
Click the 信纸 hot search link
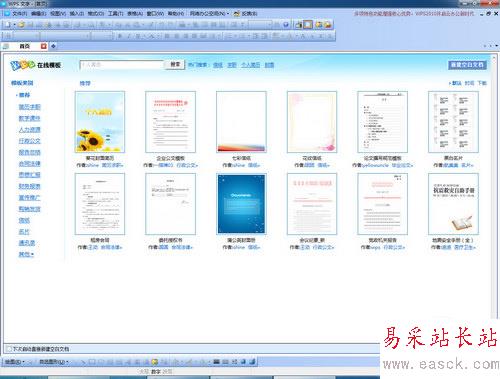pyautogui.click(x=218, y=65)
